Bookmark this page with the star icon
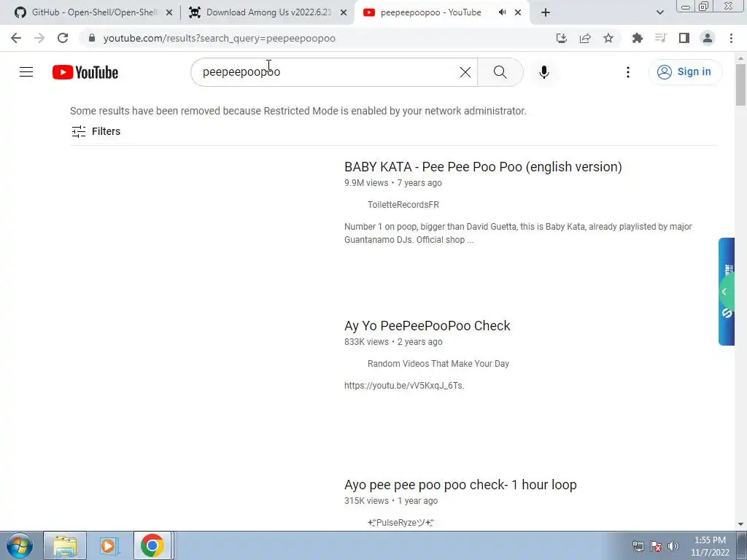This screenshot has height=560, width=747. click(x=608, y=38)
